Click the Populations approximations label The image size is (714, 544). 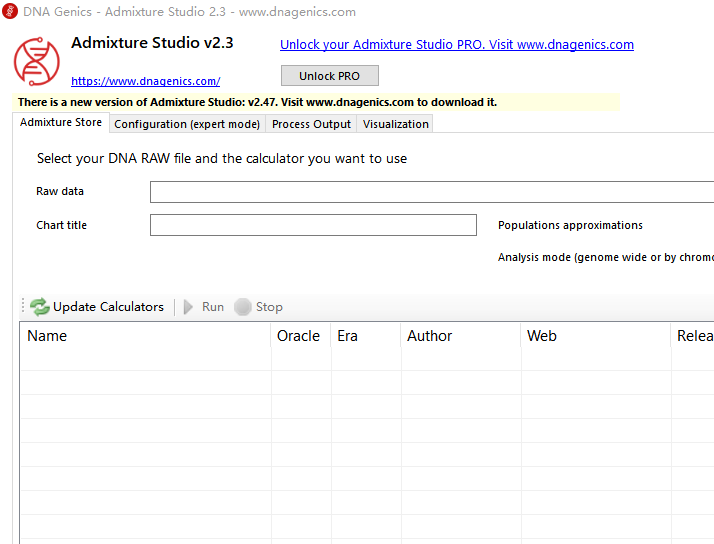coord(570,225)
